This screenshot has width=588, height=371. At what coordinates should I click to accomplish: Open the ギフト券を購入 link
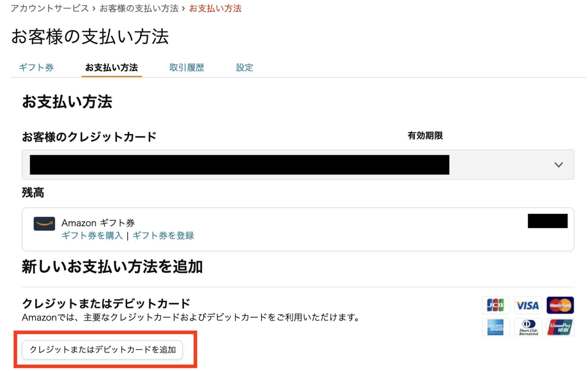coord(93,236)
